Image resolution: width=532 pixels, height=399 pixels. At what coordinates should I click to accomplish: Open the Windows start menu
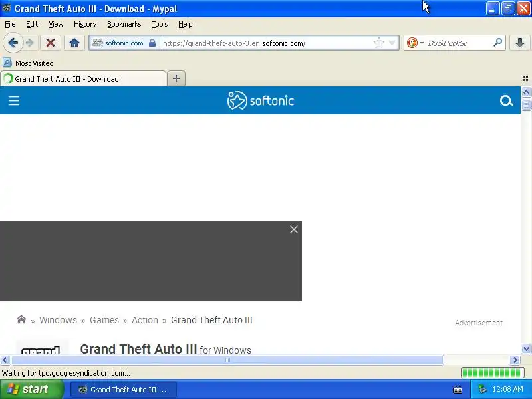31,389
